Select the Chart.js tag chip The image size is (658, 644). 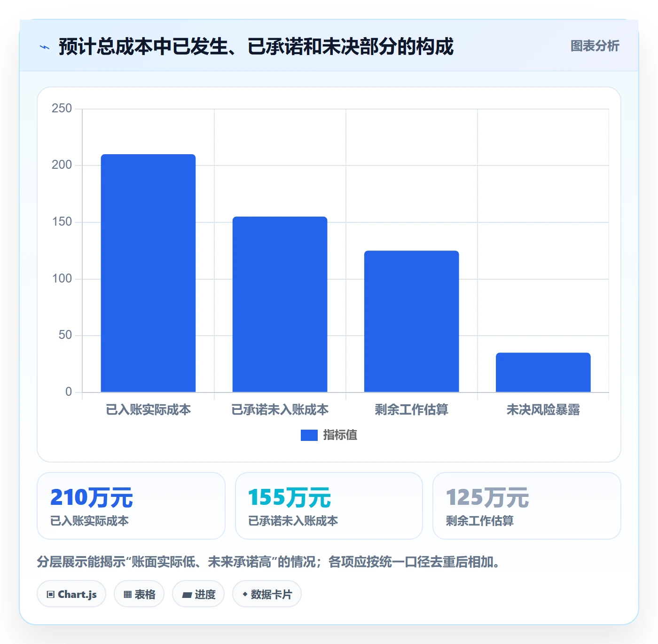pyautogui.click(x=71, y=594)
